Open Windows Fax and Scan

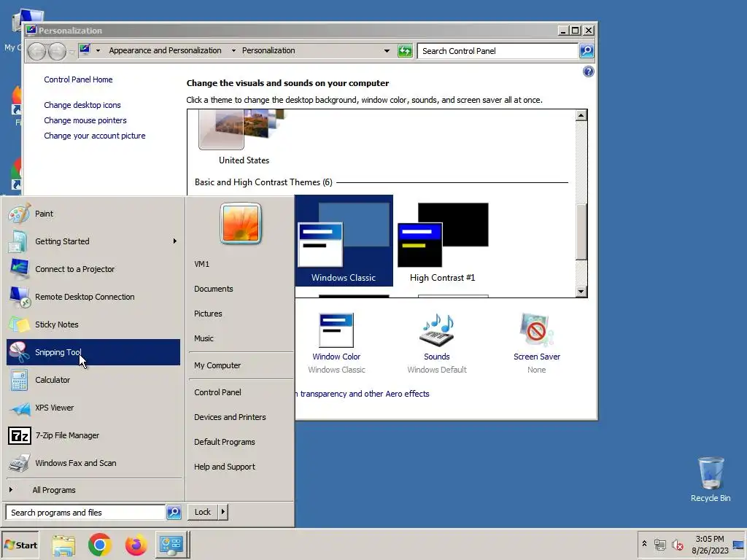[x=93, y=463]
